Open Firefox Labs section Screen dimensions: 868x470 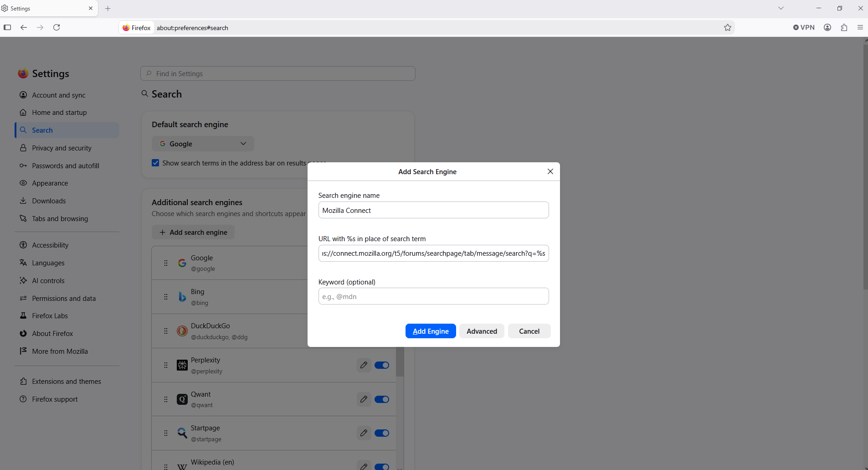point(67,316)
